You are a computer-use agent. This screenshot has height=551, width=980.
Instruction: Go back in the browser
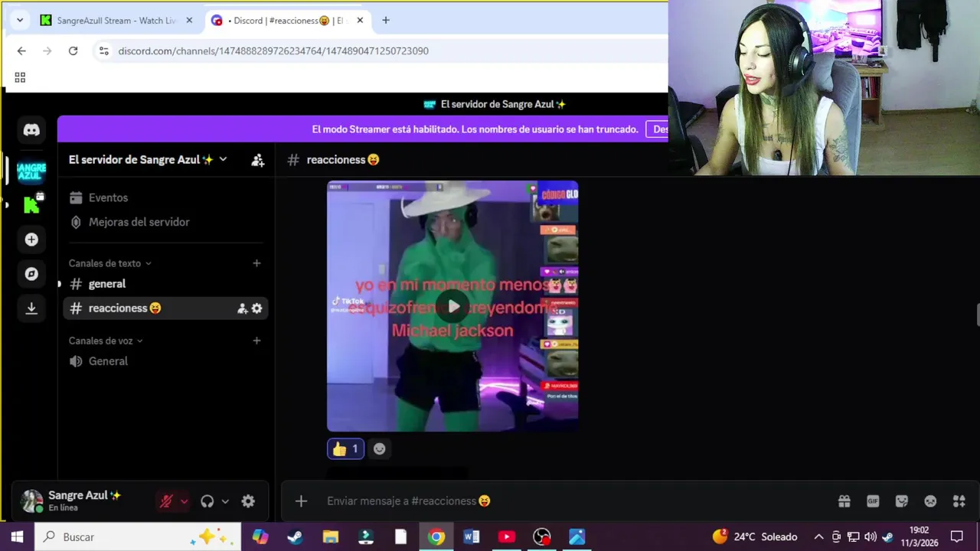tap(21, 51)
